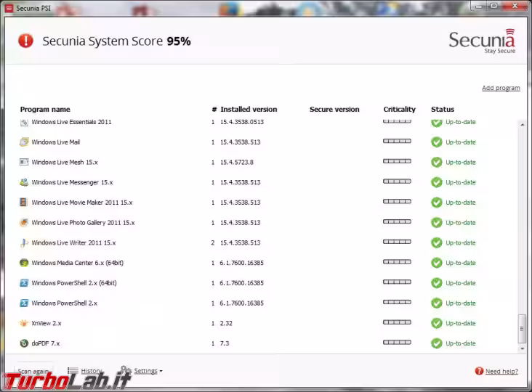Sort by Installed version column header

249,110
